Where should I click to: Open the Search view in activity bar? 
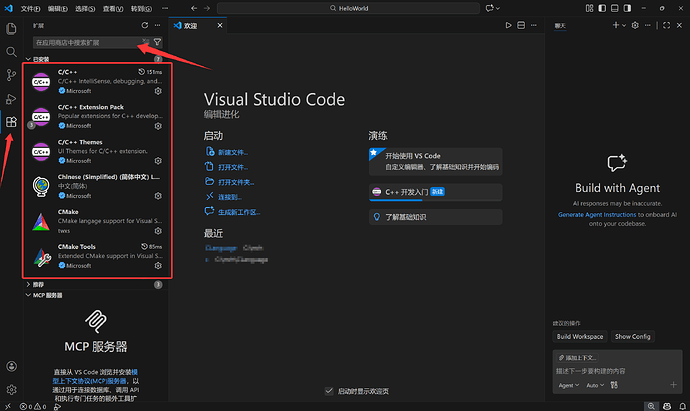(x=11, y=52)
